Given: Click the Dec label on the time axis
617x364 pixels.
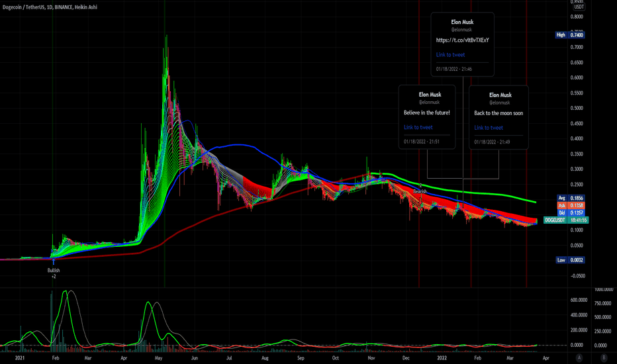Looking at the screenshot, I should 406,357.
